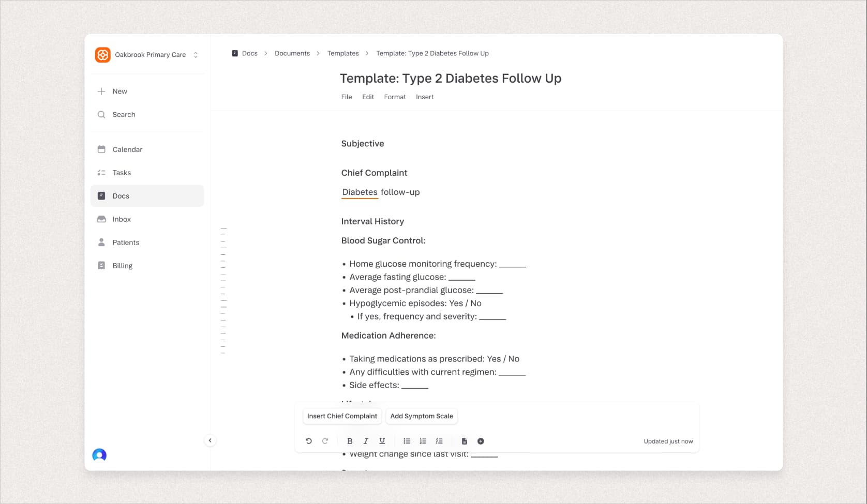The image size is (867, 504).
Task: Click the Add Symptom Scale button
Action: [x=422, y=416]
